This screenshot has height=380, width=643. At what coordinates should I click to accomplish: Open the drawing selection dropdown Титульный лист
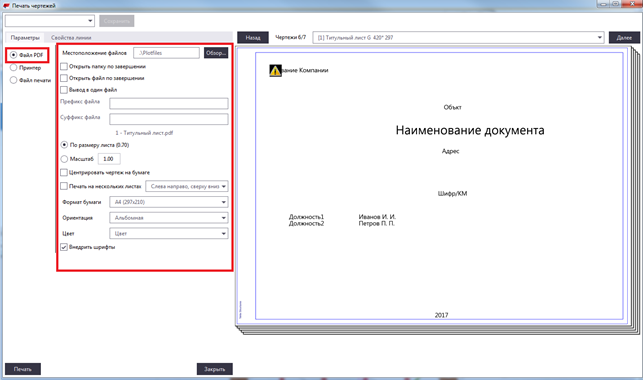(458, 37)
